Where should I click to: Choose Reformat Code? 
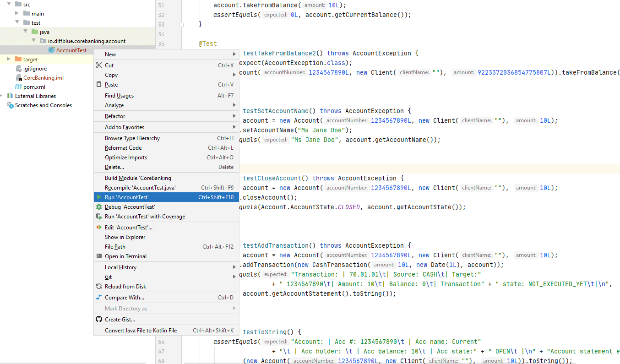(166, 148)
